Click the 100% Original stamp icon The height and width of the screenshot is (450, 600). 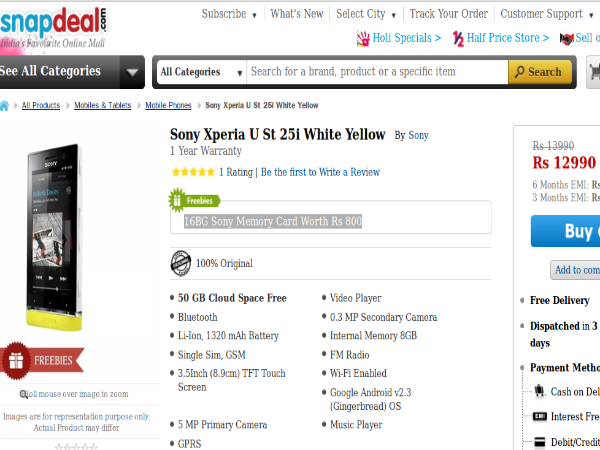click(181, 263)
